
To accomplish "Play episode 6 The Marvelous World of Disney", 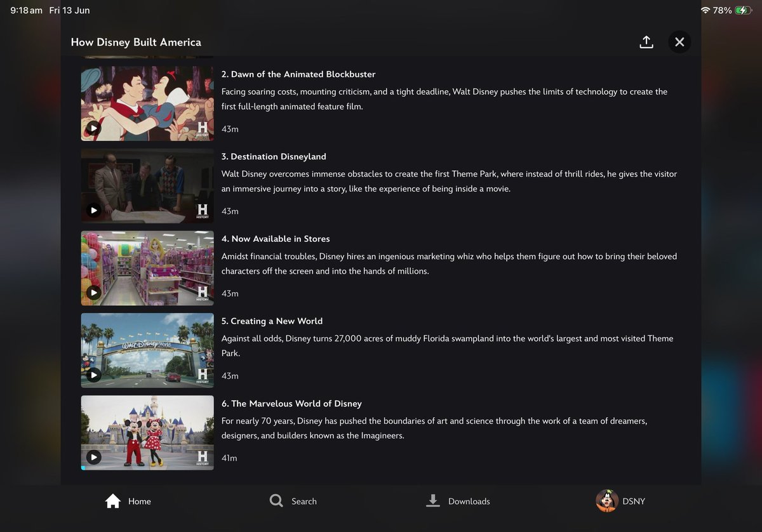I will [x=93, y=457].
